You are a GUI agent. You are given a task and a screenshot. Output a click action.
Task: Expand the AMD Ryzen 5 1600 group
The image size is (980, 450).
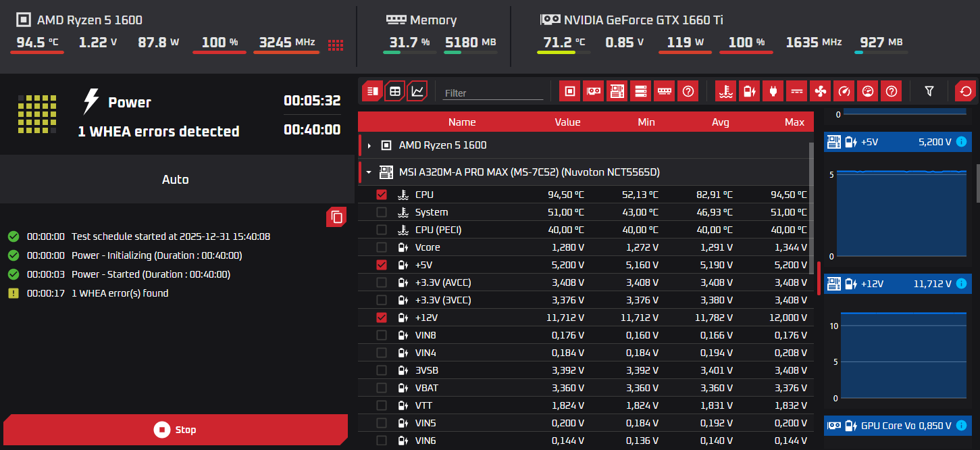click(x=369, y=145)
